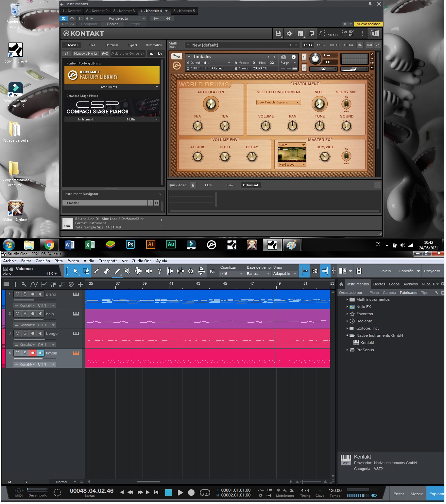
Task: Click the Copiar button
Action: click(x=112, y=24)
